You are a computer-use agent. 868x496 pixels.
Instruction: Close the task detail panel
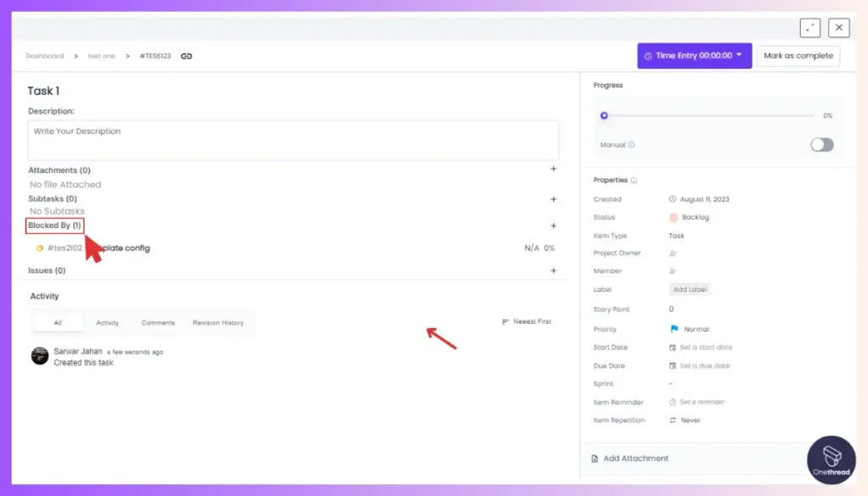tap(838, 28)
